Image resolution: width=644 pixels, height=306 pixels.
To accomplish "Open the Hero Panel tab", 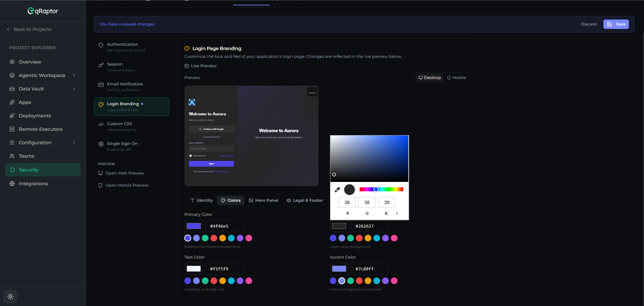I will (264, 200).
